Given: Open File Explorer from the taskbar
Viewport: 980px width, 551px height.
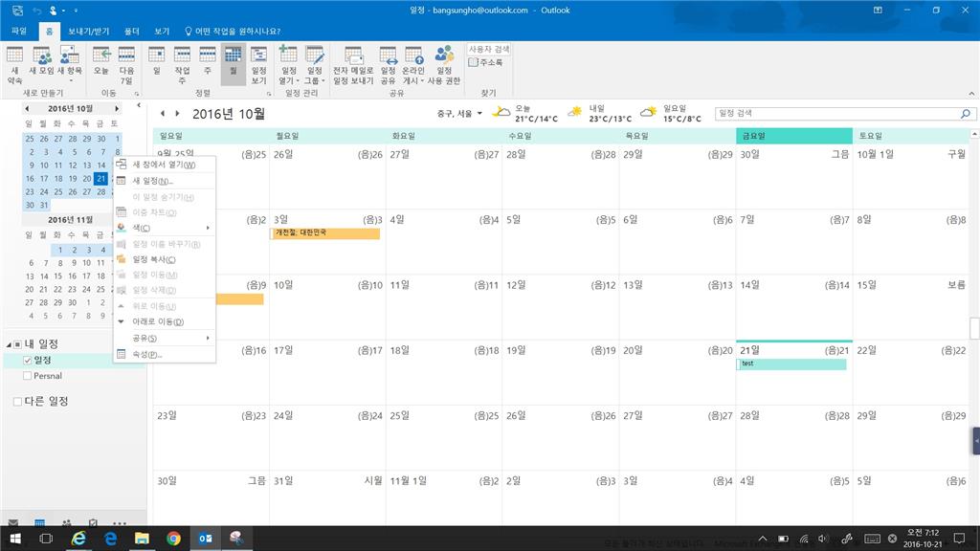Looking at the screenshot, I should tap(142, 538).
